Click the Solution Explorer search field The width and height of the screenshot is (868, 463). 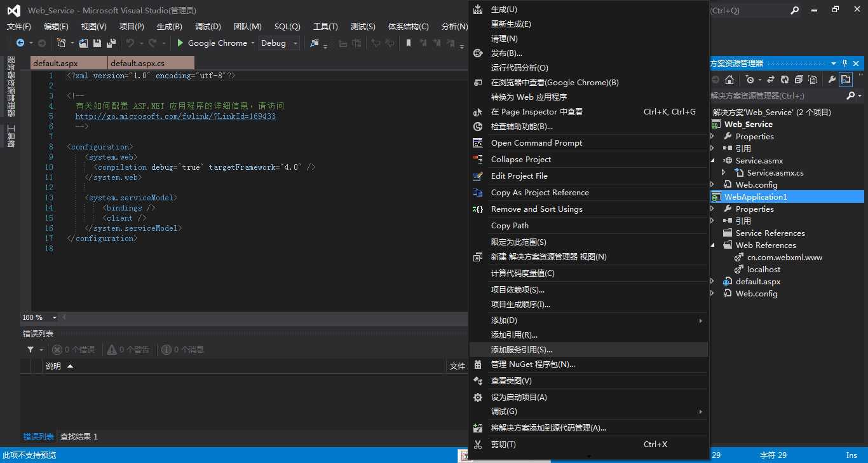(x=778, y=96)
